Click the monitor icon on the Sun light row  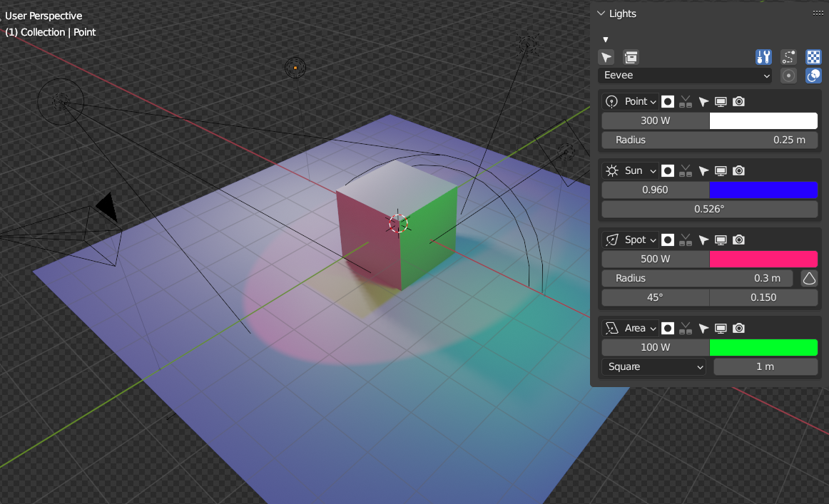pyautogui.click(x=721, y=170)
